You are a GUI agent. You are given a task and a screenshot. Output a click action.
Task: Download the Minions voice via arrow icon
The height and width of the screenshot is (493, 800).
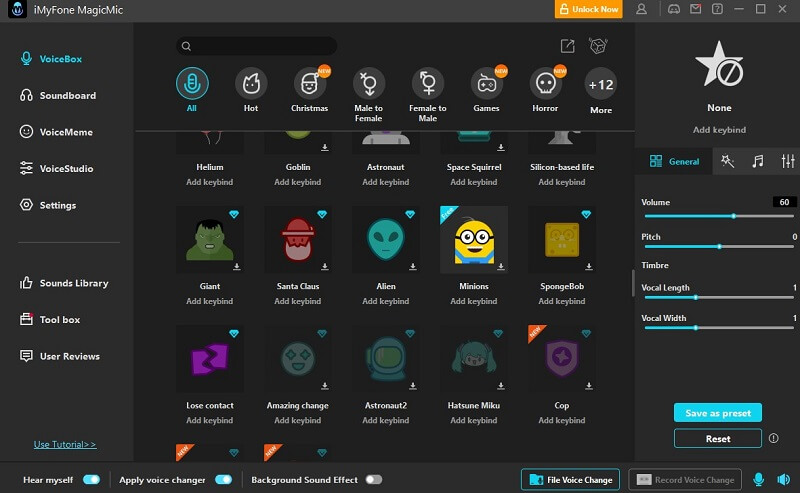coord(501,266)
